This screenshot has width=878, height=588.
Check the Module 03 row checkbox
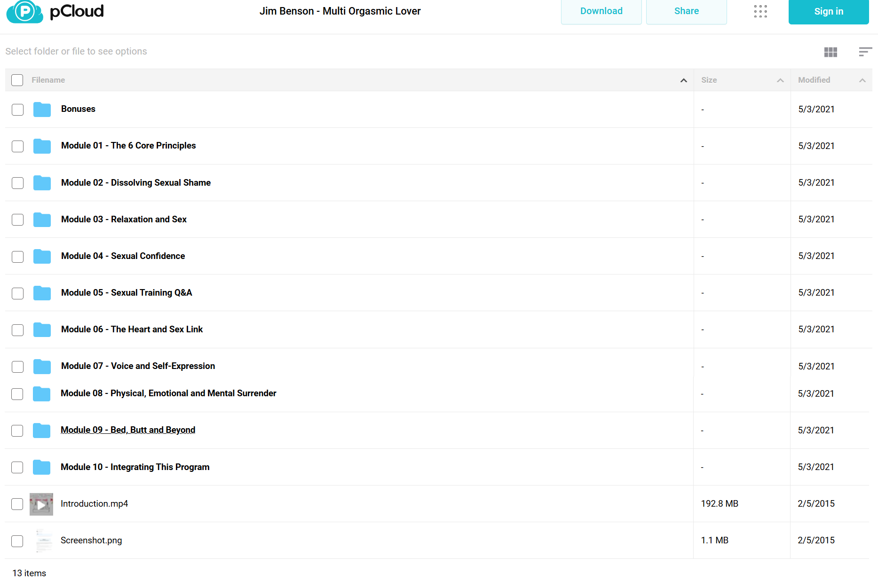click(17, 220)
